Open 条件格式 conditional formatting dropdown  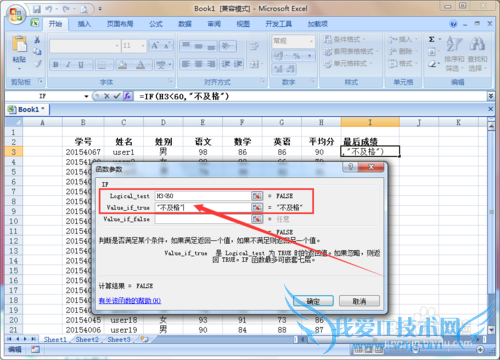(x=345, y=39)
